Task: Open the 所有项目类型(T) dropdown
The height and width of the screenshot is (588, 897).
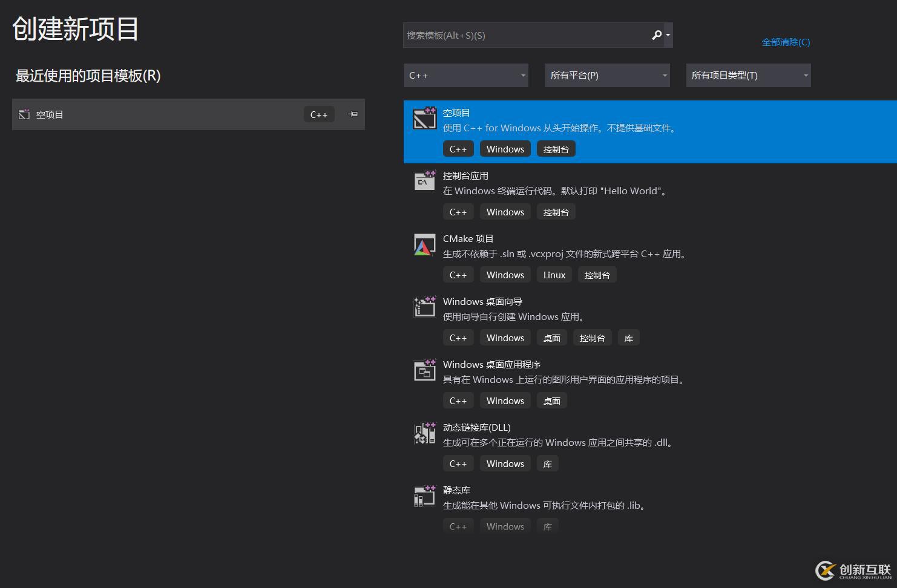Action: (x=748, y=75)
